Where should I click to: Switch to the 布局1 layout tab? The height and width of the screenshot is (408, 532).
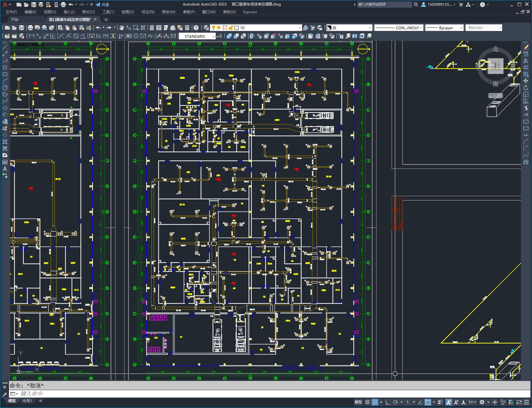point(27,401)
